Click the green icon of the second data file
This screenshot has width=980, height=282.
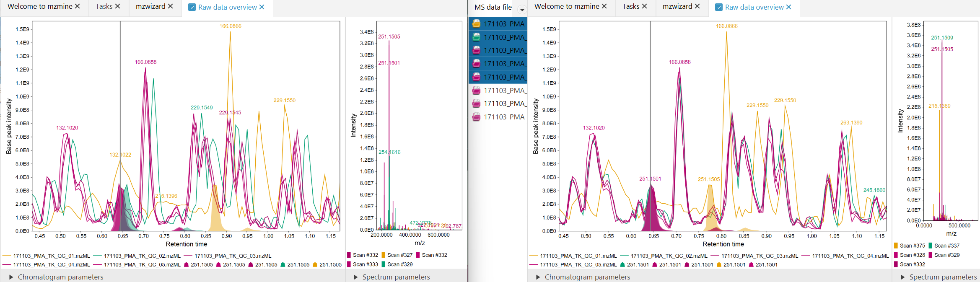click(476, 37)
